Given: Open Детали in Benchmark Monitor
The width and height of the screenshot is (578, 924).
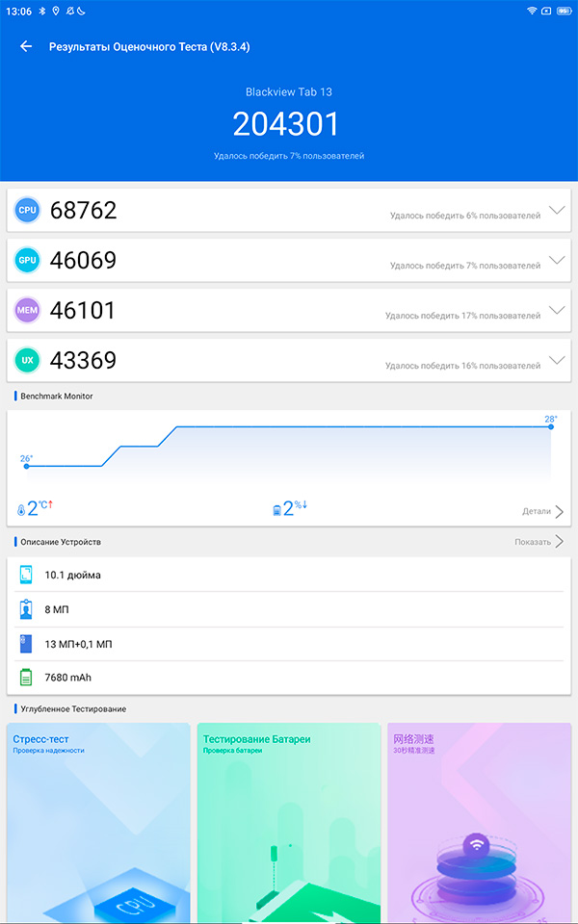Looking at the screenshot, I should (x=542, y=511).
